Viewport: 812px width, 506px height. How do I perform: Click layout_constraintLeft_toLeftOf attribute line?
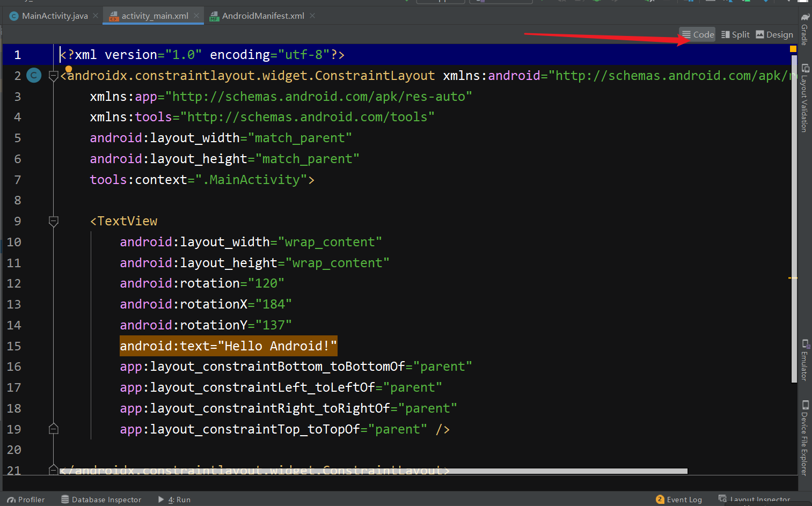click(281, 387)
